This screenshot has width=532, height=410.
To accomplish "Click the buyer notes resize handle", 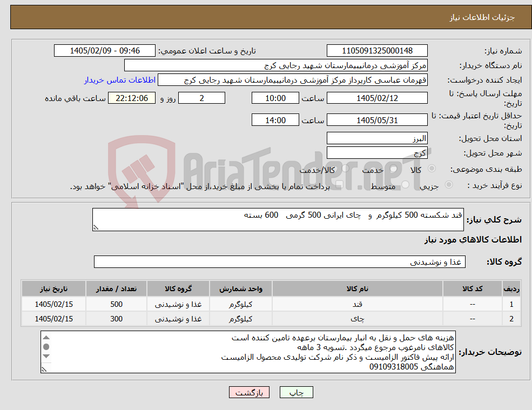I will [x=44, y=369].
